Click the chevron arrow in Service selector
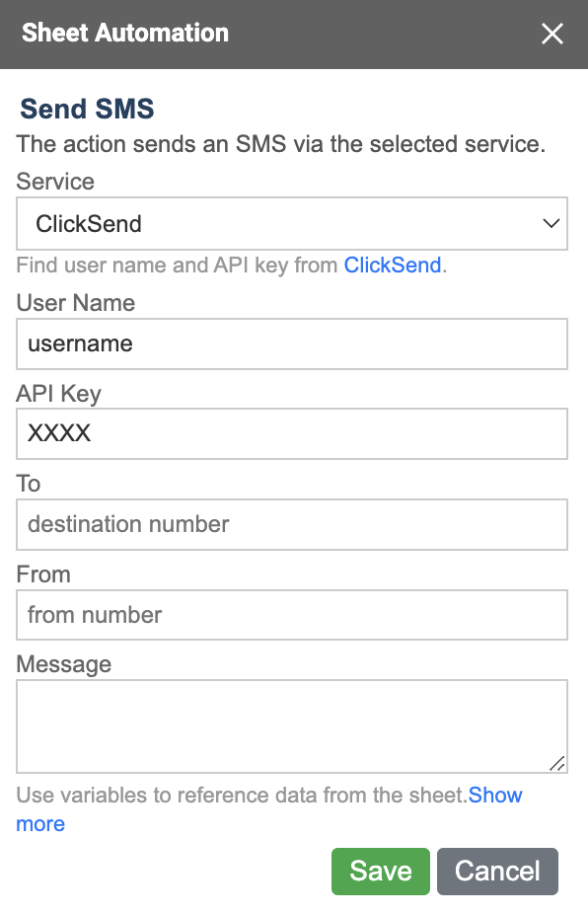 tap(551, 223)
